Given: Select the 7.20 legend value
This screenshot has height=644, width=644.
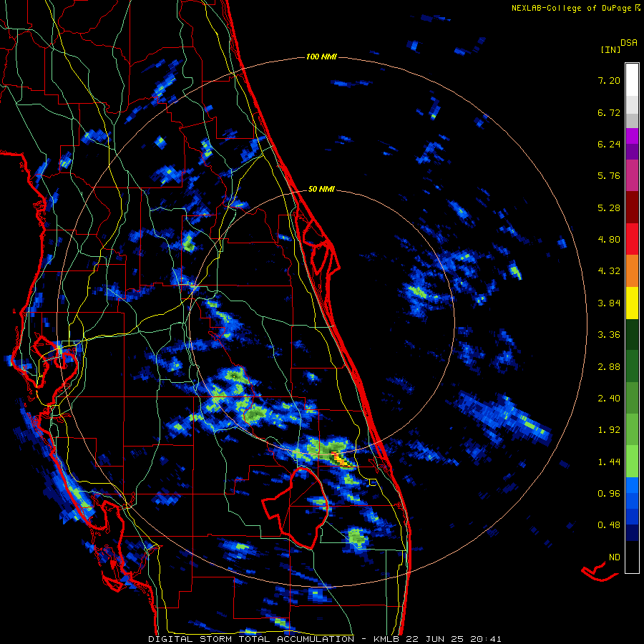Looking at the screenshot, I should (609, 80).
